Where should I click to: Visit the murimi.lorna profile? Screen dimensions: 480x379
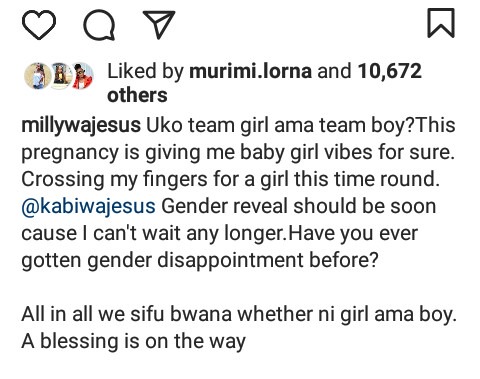(x=251, y=71)
